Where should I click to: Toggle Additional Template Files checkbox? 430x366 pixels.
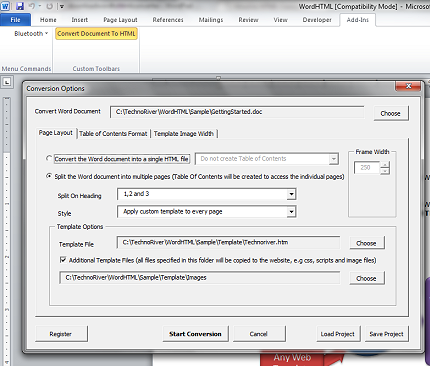[x=63, y=260]
